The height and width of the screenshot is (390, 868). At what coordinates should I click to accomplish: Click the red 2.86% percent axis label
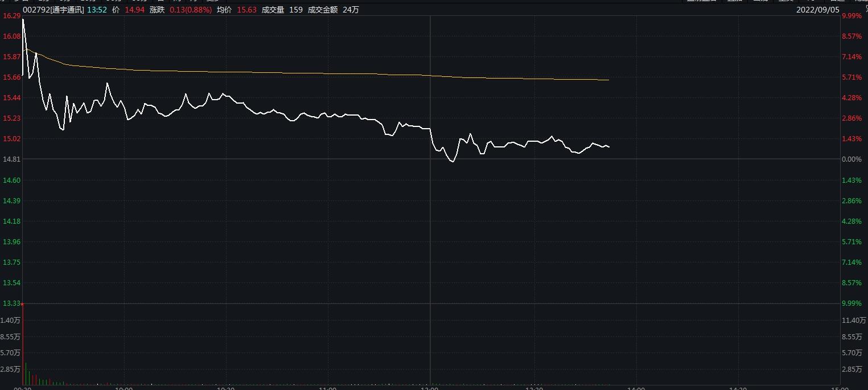click(x=851, y=118)
